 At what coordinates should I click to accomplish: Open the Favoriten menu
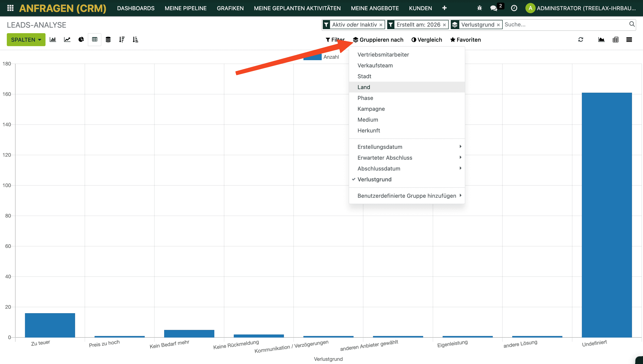465,40
